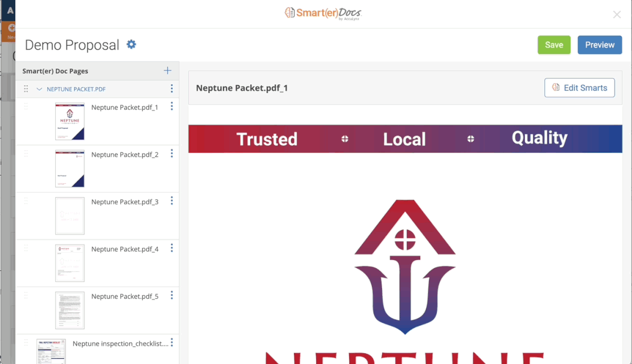The height and width of the screenshot is (364, 632).
Task: Select Neptune Packet.pdf_3 page thumbnail
Action: coord(70,216)
